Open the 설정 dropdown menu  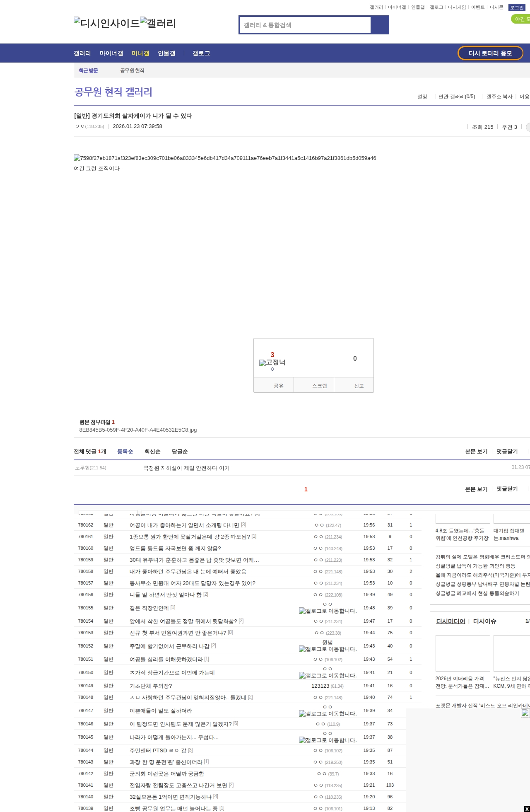(x=422, y=97)
